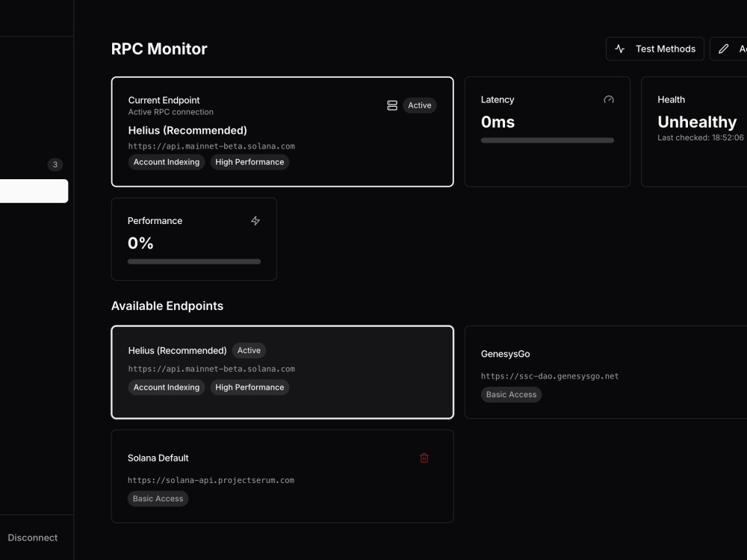Click the sidebar badge showing 3

point(55,165)
